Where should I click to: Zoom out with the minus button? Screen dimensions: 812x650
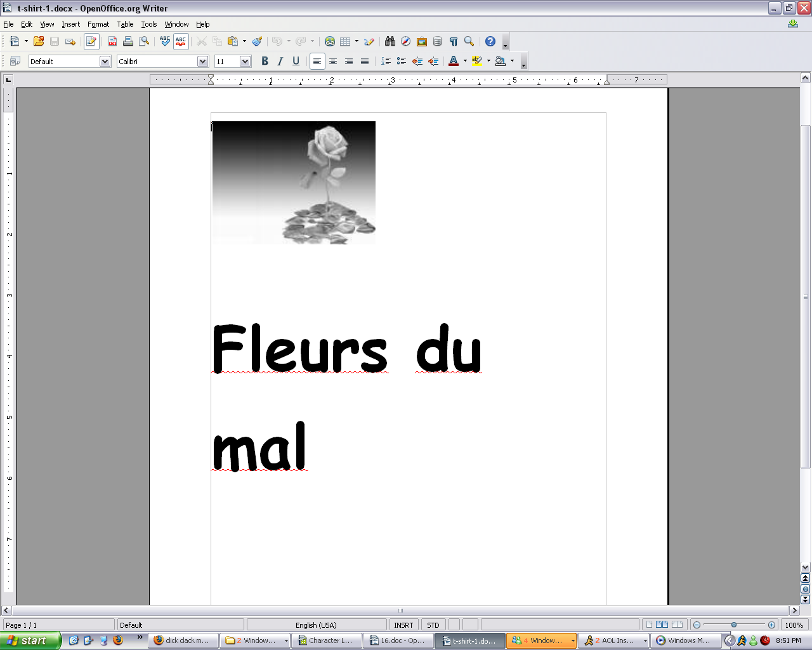click(x=697, y=625)
